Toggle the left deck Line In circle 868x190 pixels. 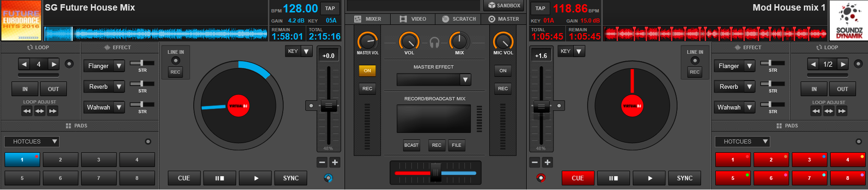[175, 60]
